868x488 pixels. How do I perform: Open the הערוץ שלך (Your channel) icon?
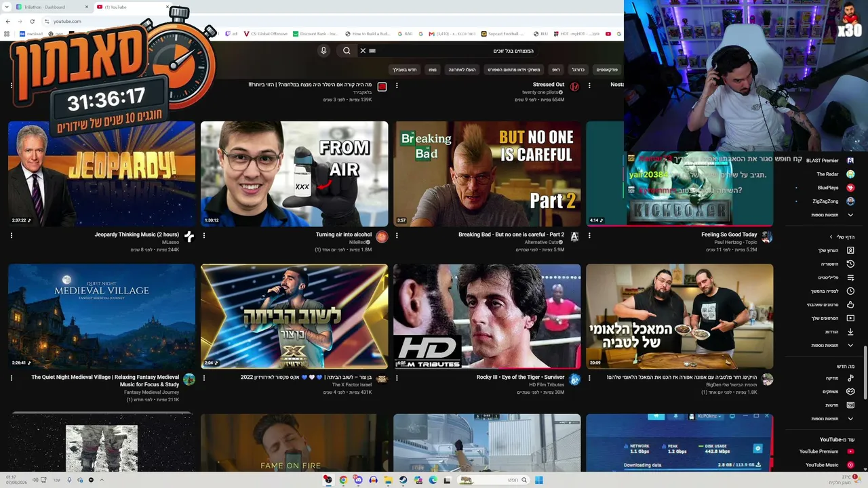[850, 250]
